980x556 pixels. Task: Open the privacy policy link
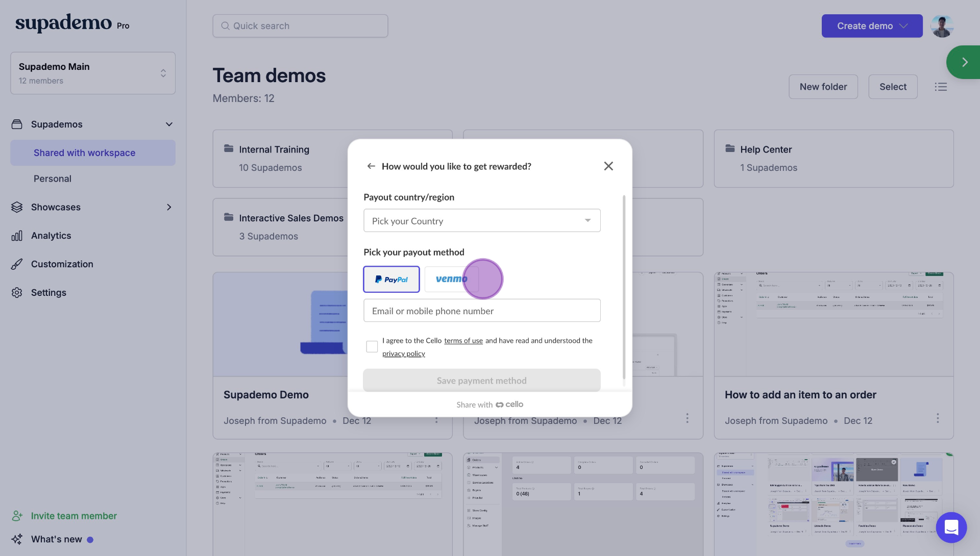(x=404, y=354)
